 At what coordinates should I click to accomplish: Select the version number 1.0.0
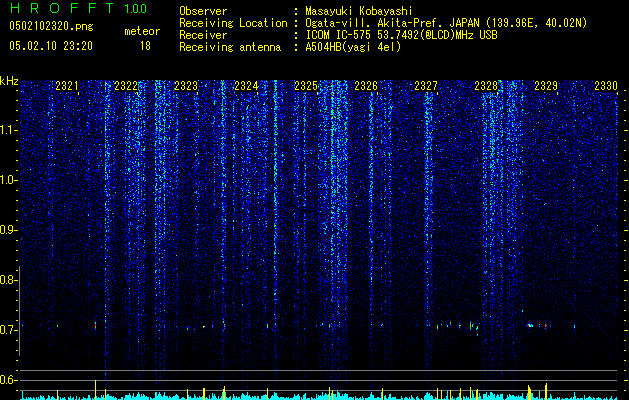[x=135, y=8]
